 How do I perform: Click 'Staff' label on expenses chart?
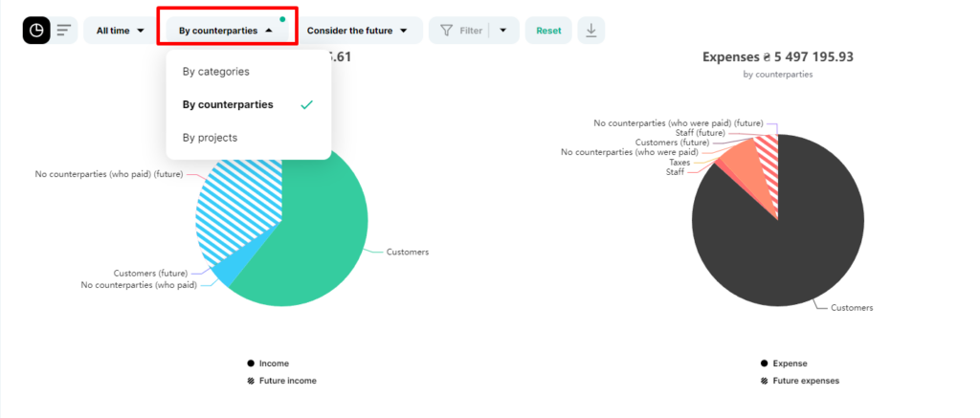(675, 172)
